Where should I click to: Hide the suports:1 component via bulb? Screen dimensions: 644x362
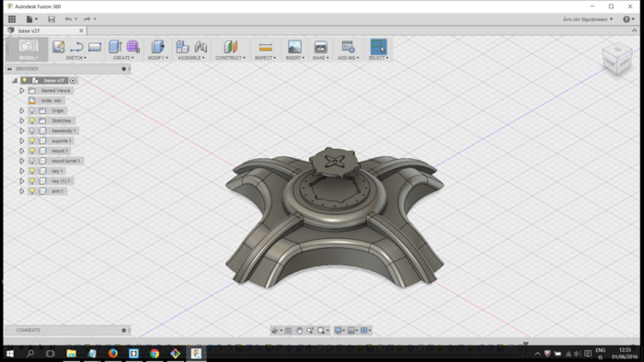[32, 141]
